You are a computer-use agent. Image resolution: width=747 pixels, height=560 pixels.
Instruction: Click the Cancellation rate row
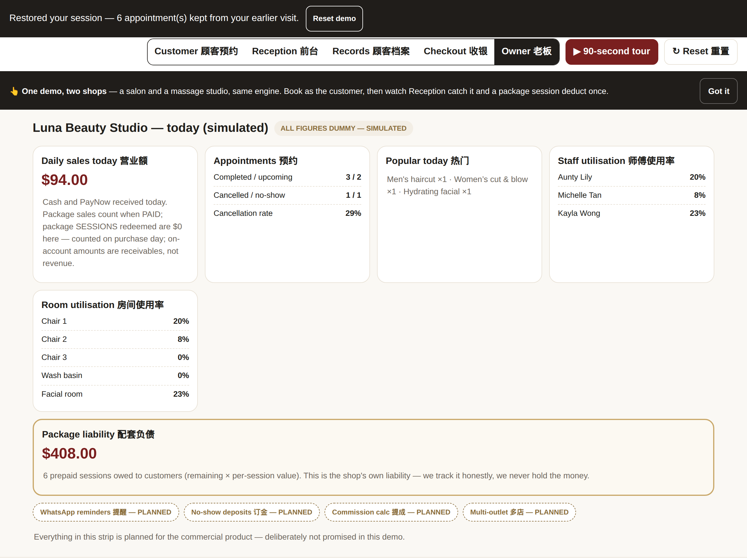[x=287, y=213]
